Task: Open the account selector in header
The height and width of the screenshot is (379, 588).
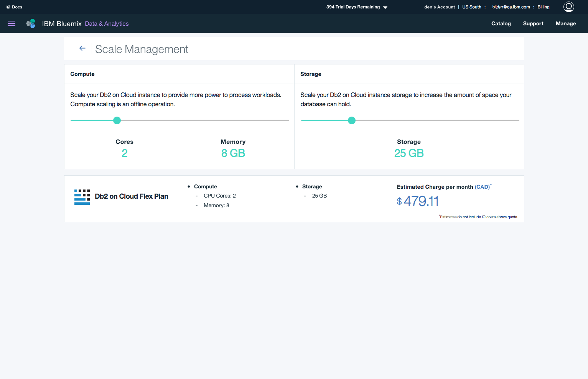Action: pos(439,7)
